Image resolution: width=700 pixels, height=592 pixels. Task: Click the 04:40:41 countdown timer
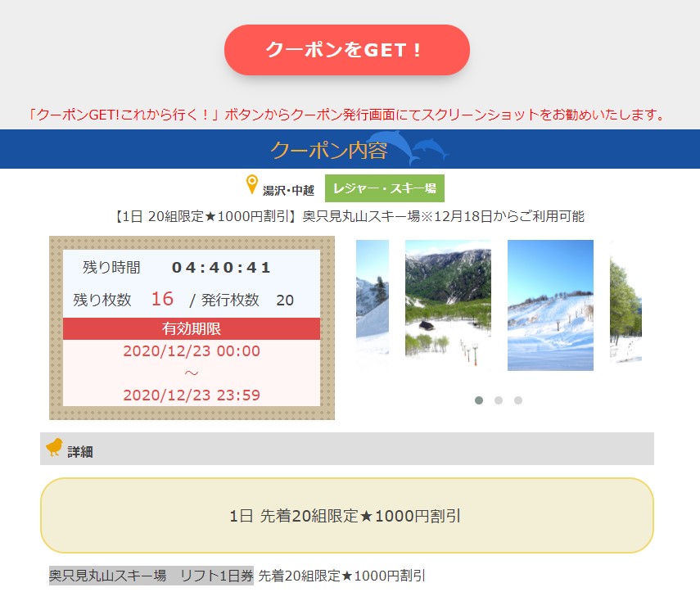pyautogui.click(x=221, y=268)
